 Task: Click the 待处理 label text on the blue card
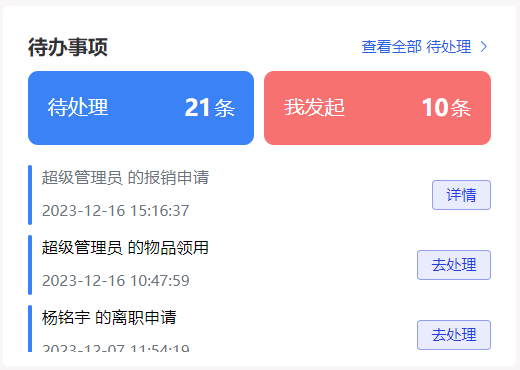[x=78, y=108]
